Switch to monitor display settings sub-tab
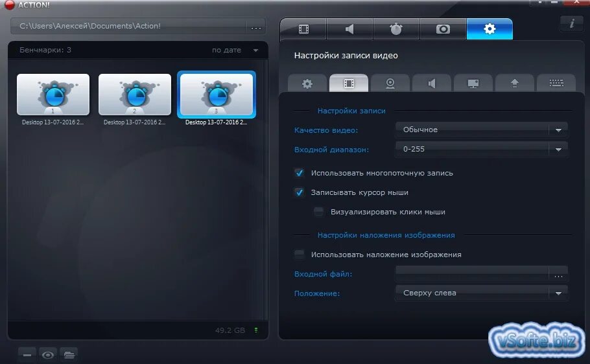This screenshot has width=590, height=364. click(473, 83)
